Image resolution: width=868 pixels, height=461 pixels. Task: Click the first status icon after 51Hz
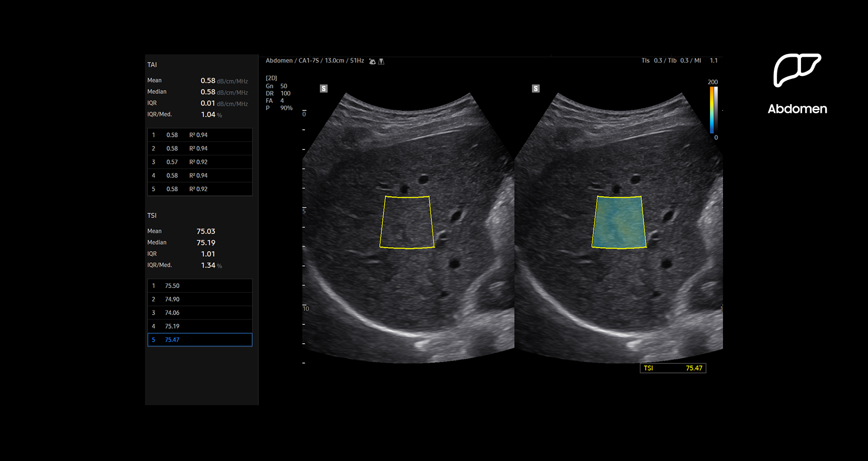(x=372, y=61)
